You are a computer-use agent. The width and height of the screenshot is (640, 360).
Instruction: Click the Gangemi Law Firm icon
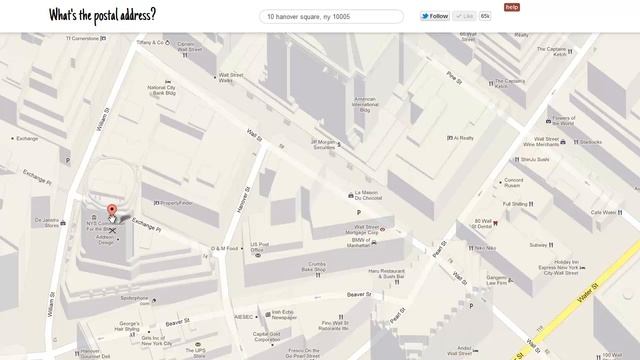(x=511, y=280)
